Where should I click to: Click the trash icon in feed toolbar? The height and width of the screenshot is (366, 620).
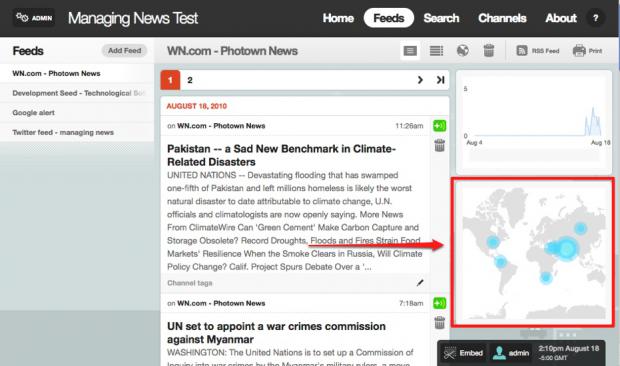489,51
